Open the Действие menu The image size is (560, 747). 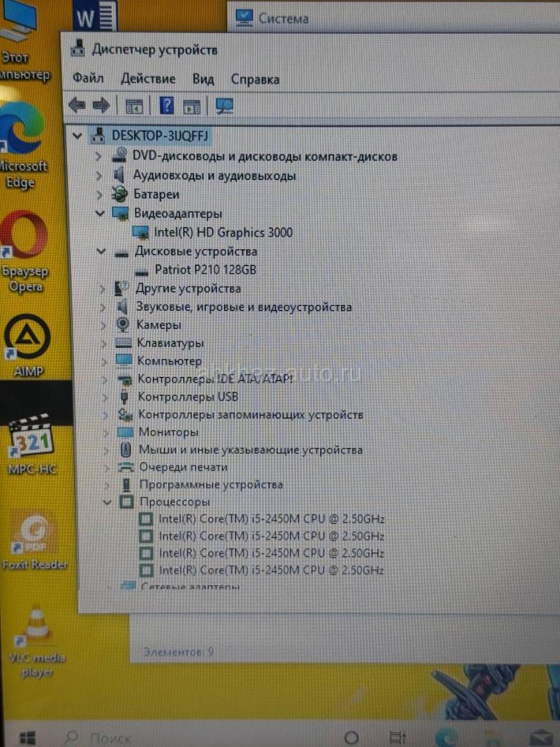point(148,79)
